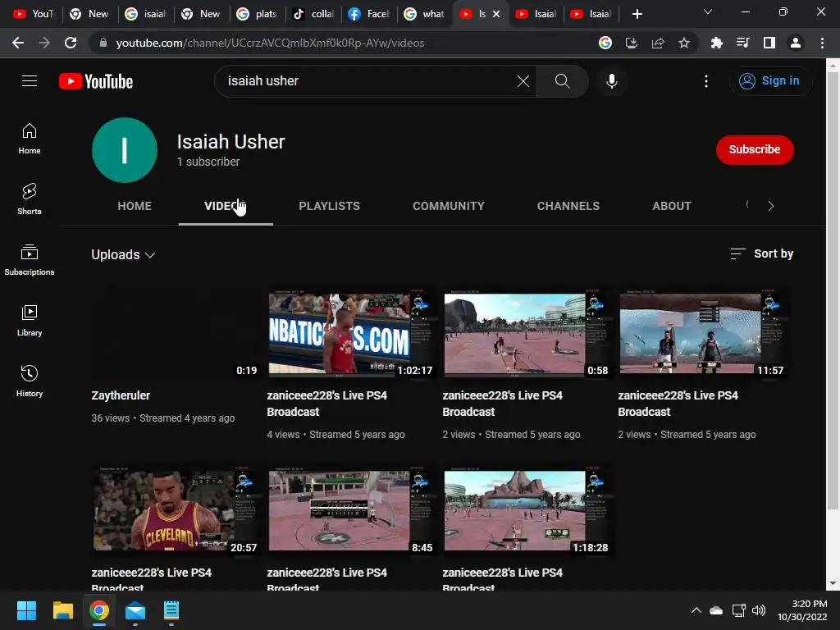Play the 20:57 Cleveland player thumbnail
This screenshot has width=840, height=630.
tap(176, 510)
